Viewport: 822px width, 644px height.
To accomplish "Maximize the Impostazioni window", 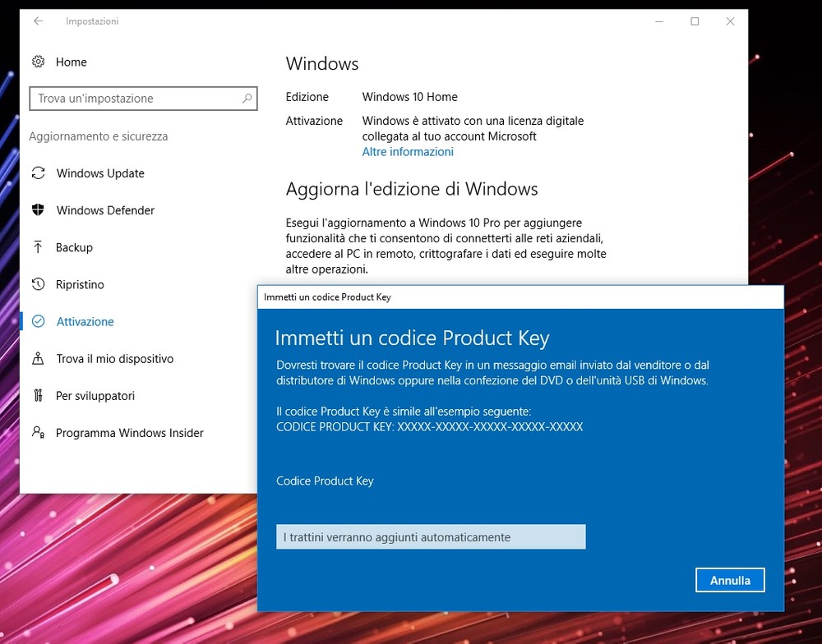I will coord(695,21).
